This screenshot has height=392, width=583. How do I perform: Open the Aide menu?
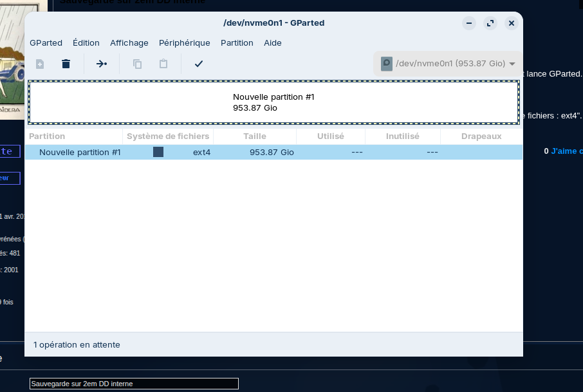[273, 43]
